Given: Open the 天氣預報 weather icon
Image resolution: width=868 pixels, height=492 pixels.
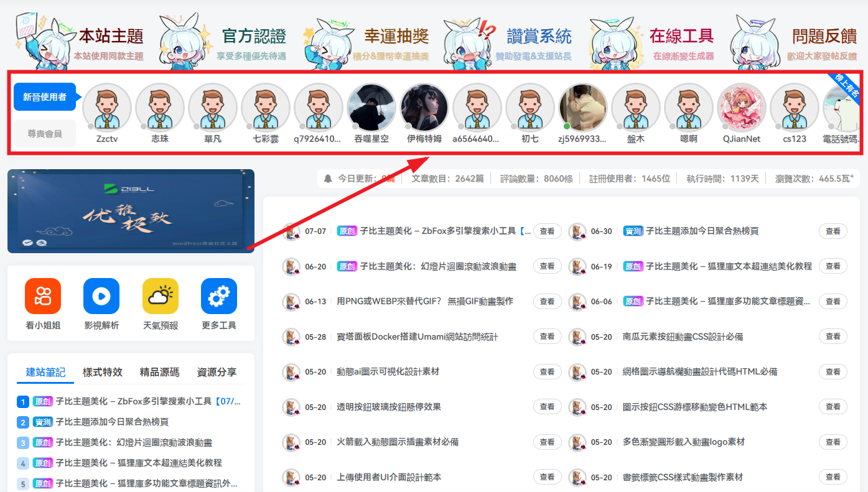Looking at the screenshot, I should [160, 296].
